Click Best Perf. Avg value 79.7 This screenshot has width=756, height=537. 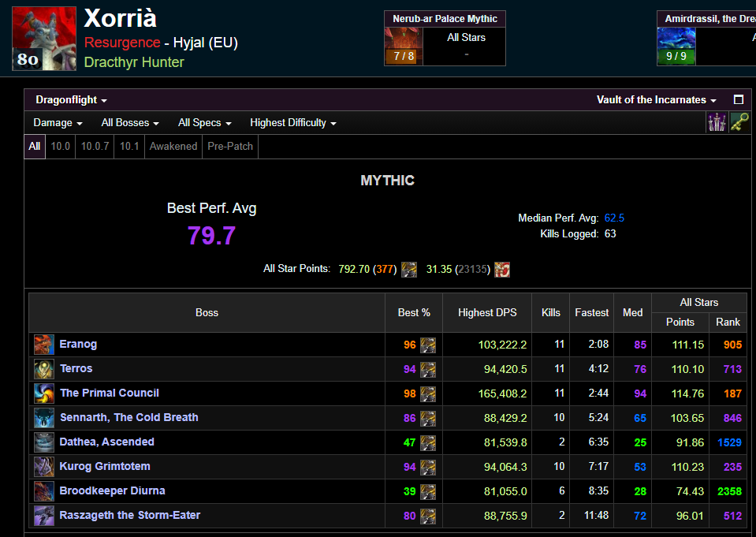(211, 236)
